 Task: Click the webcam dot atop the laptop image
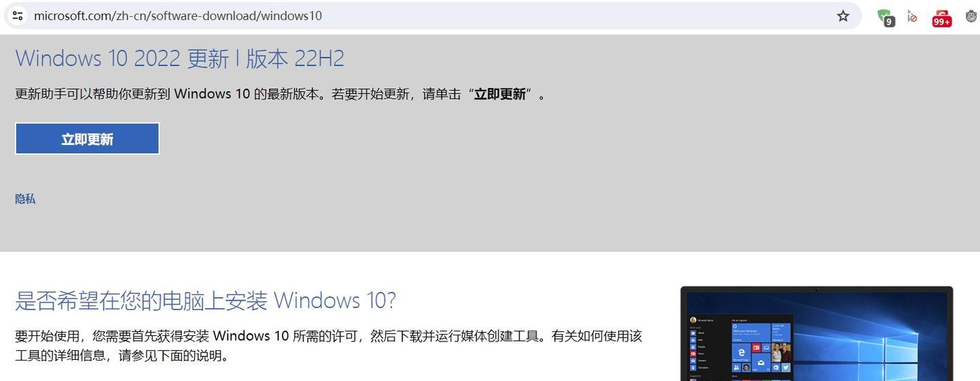coord(817,290)
